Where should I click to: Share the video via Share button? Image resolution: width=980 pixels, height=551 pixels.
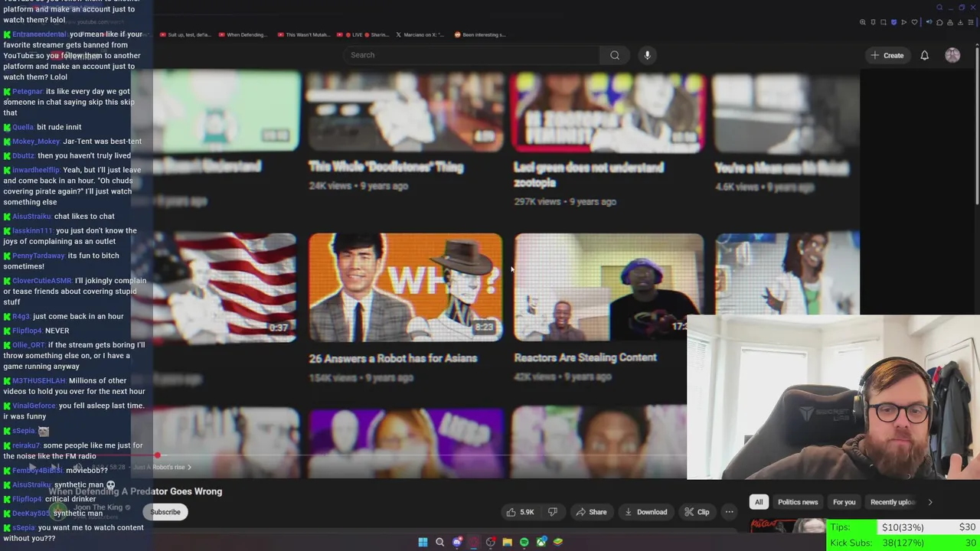point(591,512)
